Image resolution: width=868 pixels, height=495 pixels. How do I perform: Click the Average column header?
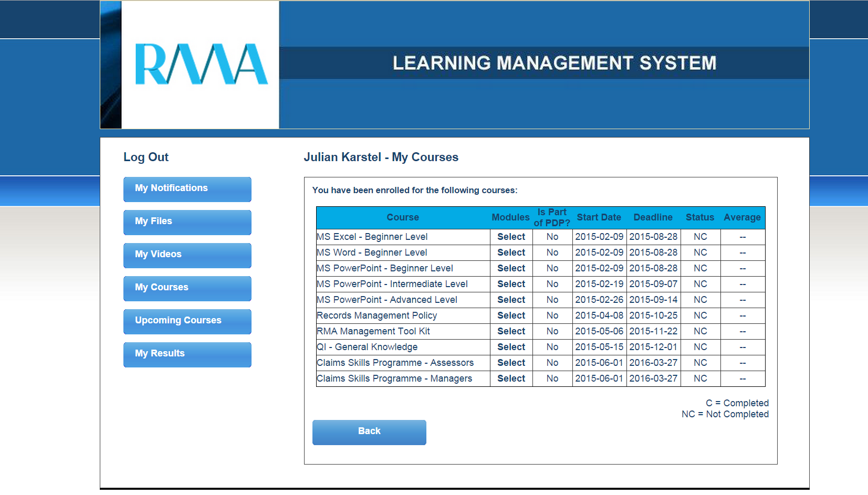click(742, 217)
